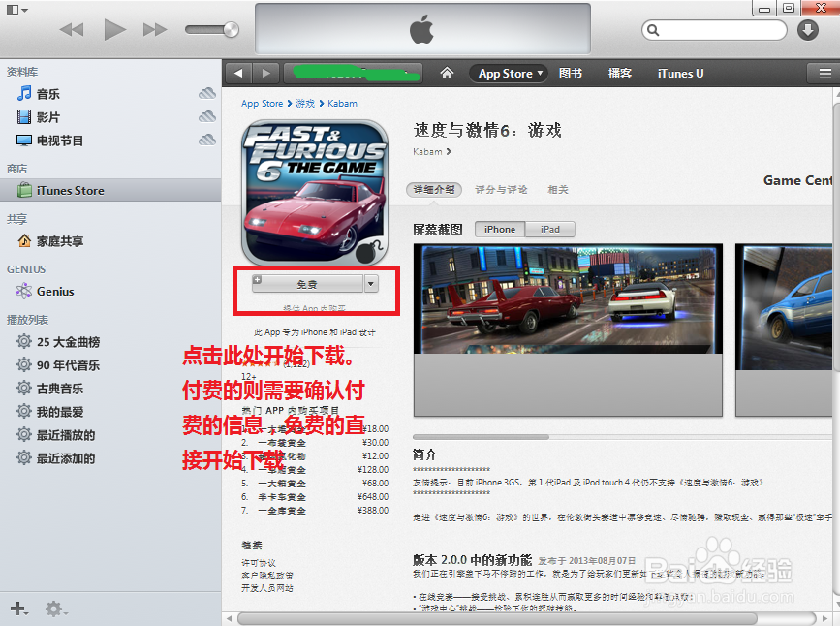
Task: Open the iTunes U section
Action: point(680,74)
